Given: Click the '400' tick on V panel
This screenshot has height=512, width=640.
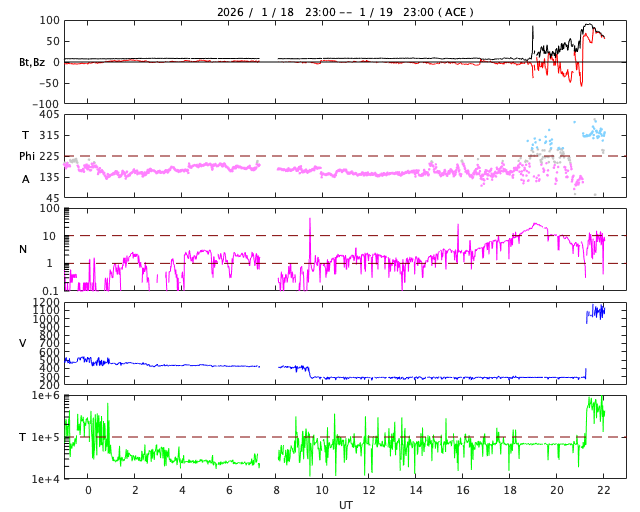Looking at the screenshot, I should [49, 368].
